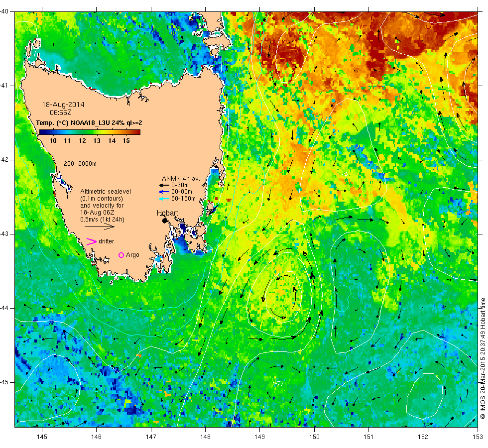Click the 18-Aug-2014 date text
This screenshot has height=448, width=488.
click(x=63, y=105)
